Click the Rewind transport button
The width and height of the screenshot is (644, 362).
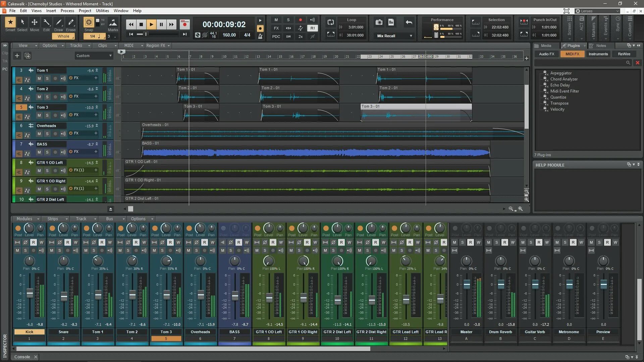click(x=131, y=24)
